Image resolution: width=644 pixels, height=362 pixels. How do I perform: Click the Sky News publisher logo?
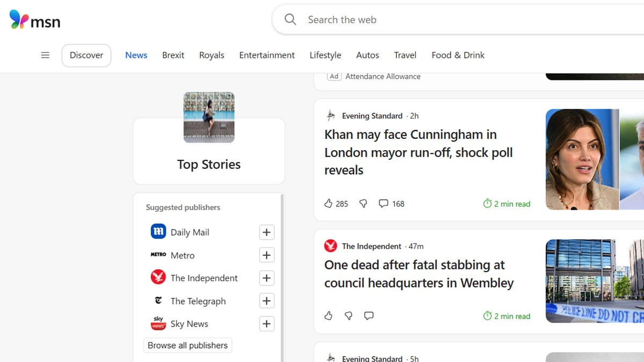click(158, 323)
